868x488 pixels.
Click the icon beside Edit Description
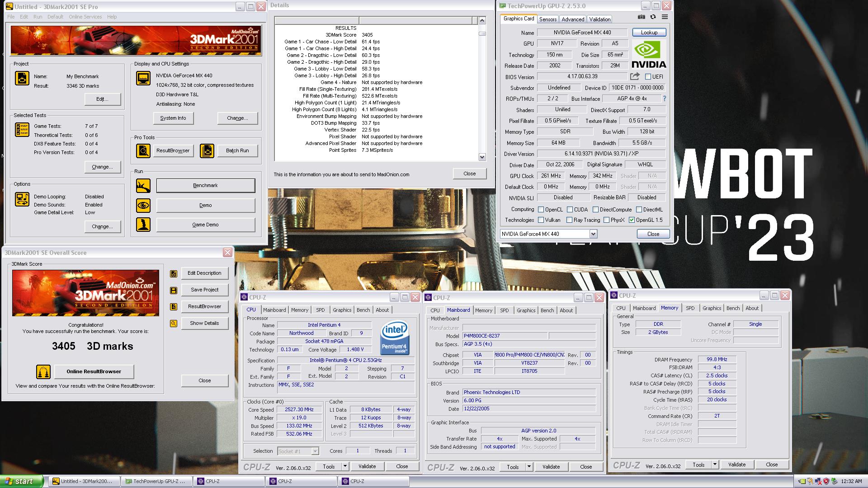174,274
